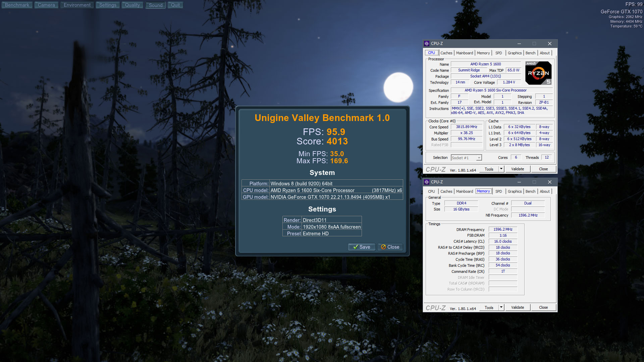The image size is (644, 362).
Task: Click the Bus Speed value 99.76 MHz
Action: coord(466,139)
